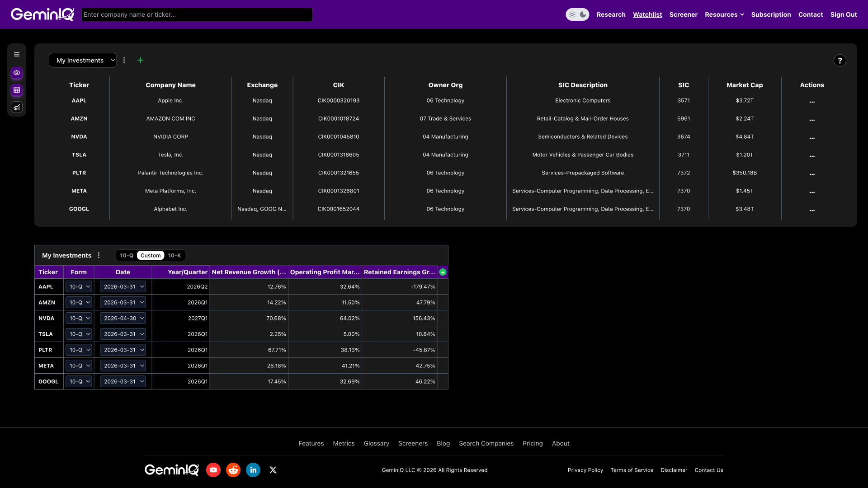
Task: Open Contact Us footer link
Action: click(x=709, y=470)
